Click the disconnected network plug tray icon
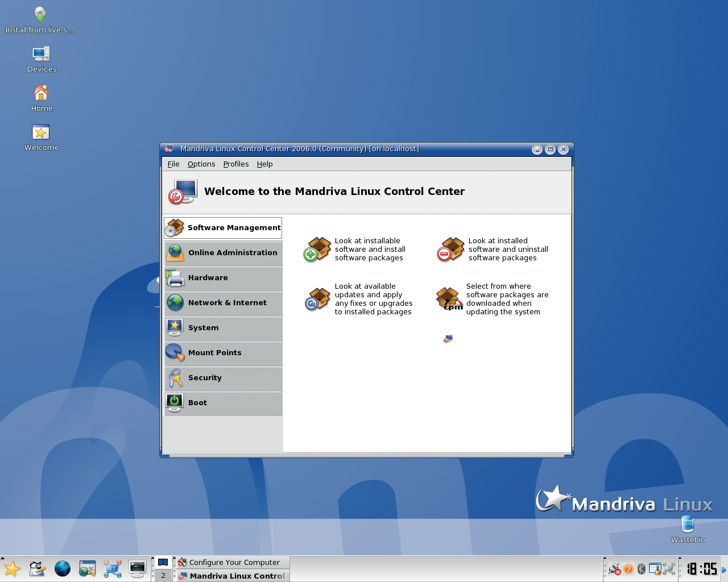 (x=615, y=569)
